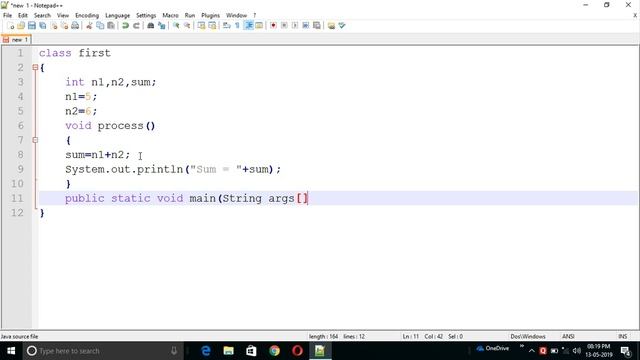Image resolution: width=640 pixels, height=360 pixels.
Task: Open the Run menu
Action: coord(190,16)
